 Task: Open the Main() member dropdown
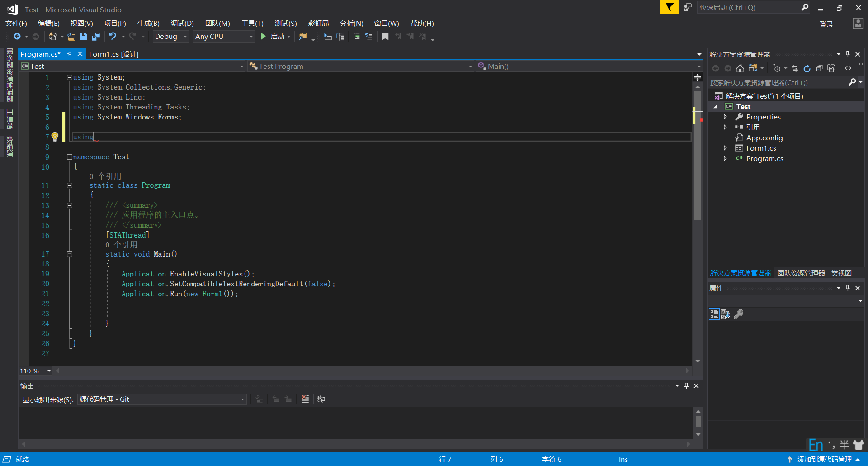(x=589, y=66)
